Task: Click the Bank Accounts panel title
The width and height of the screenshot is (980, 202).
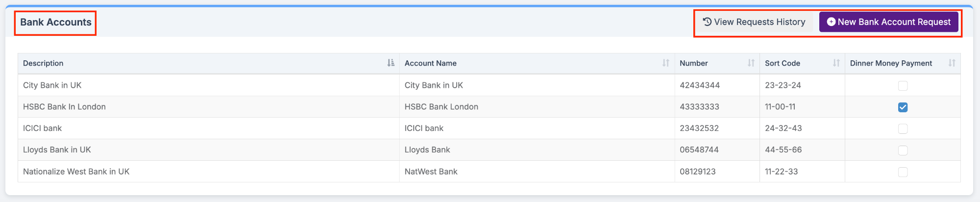Action: point(56,22)
